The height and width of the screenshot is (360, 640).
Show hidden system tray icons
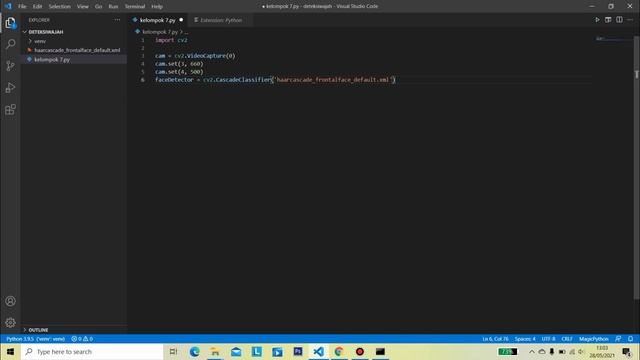click(531, 351)
